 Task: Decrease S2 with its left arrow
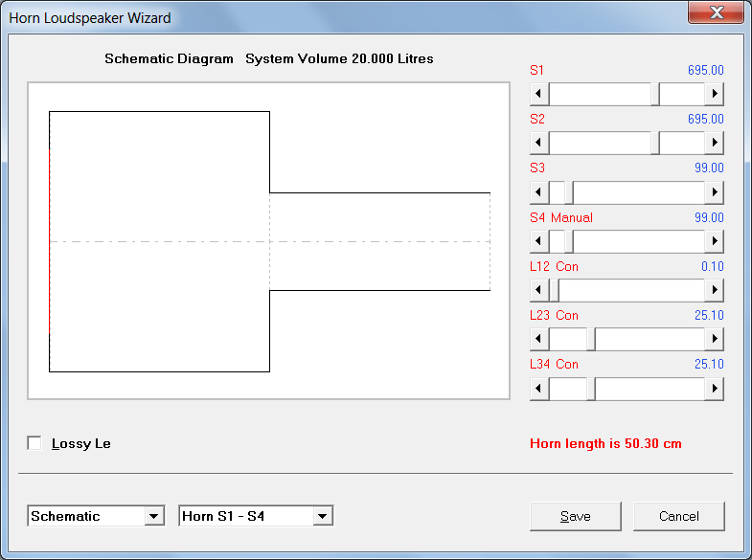pyautogui.click(x=539, y=143)
